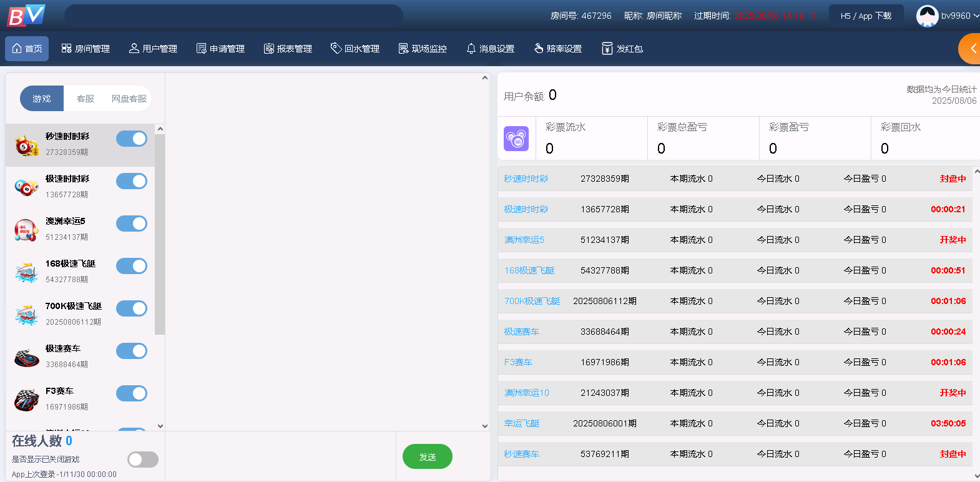Open the 房间管理 menu
Image resolution: width=980 pixels, height=482 pixels.
86,49
